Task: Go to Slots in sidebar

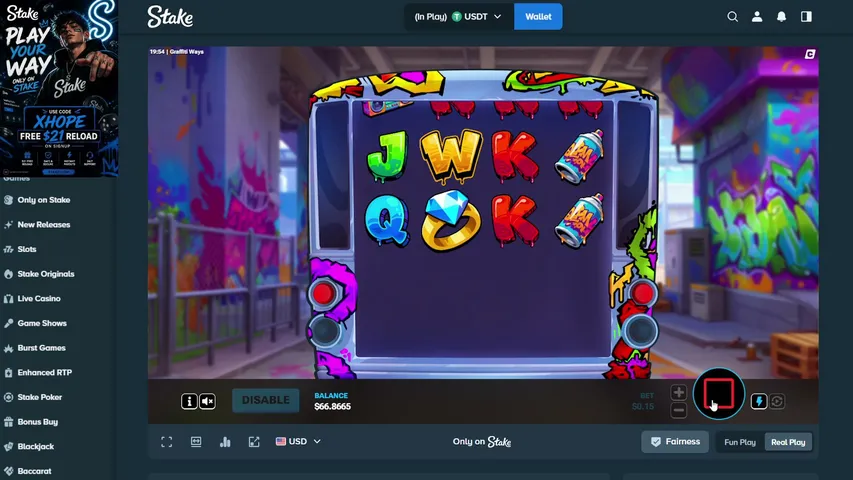Action: pos(27,249)
